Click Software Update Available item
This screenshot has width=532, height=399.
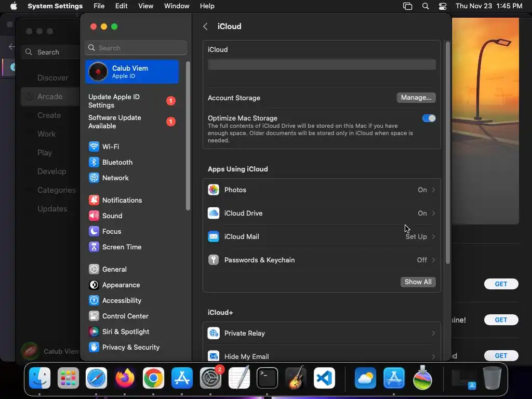(x=131, y=122)
